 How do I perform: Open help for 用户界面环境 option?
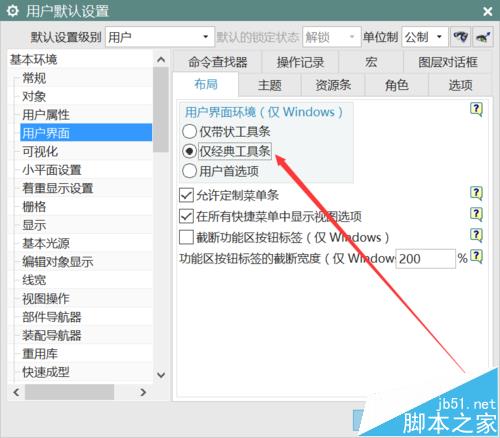pos(476,109)
